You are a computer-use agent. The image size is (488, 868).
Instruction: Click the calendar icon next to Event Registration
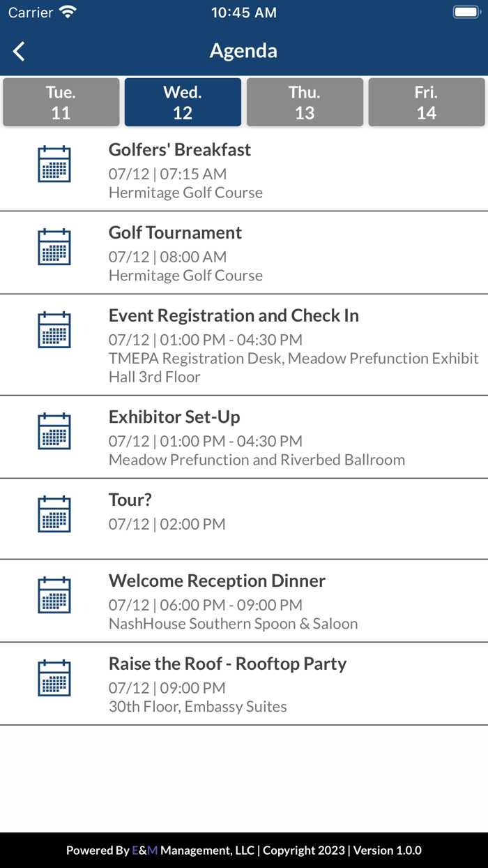pos(54,328)
